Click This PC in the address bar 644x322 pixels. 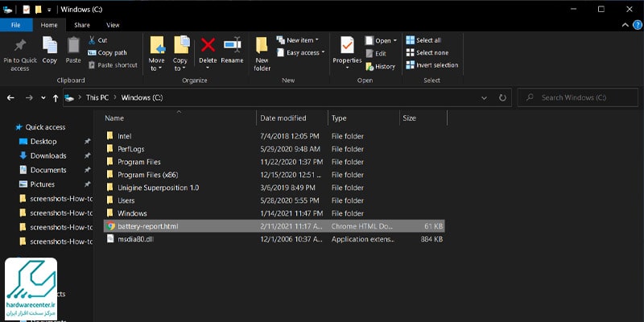point(97,97)
